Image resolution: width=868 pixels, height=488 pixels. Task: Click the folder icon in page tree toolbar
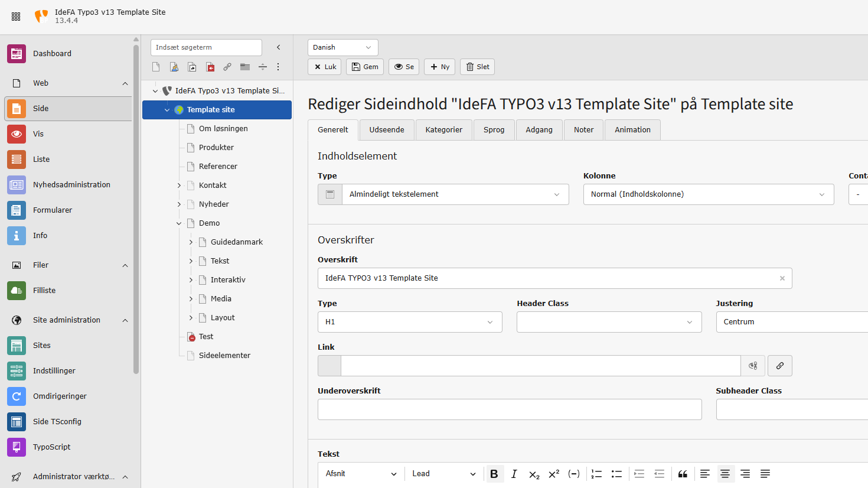(245, 67)
